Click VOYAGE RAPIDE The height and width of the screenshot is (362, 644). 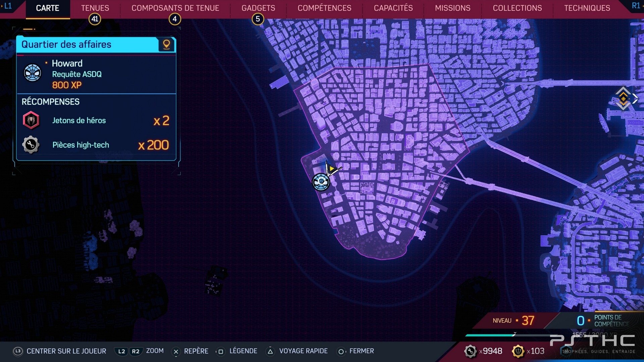point(304,351)
